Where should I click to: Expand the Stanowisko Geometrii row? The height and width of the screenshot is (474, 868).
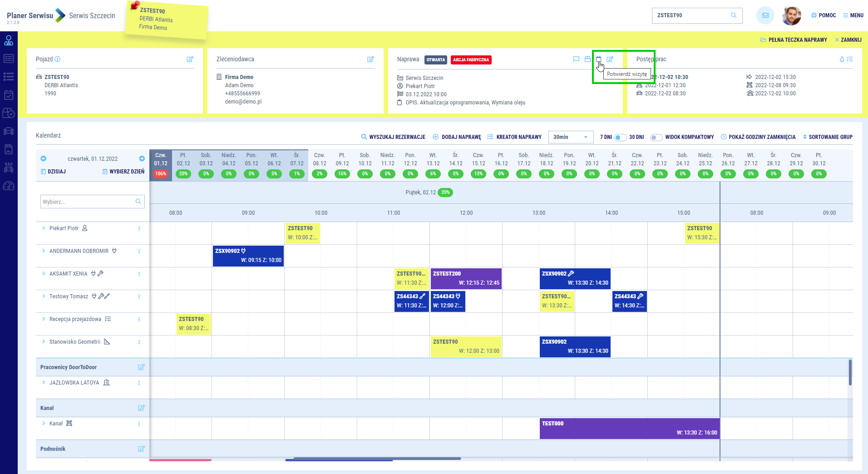(44, 342)
